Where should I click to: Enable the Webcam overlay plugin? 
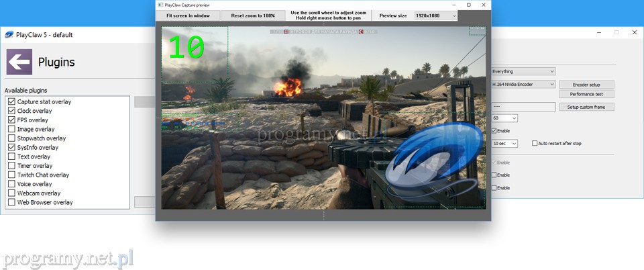11,193
